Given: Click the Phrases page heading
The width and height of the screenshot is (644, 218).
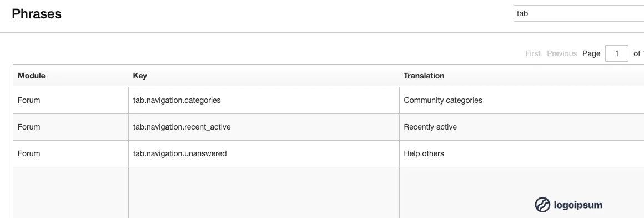Looking at the screenshot, I should click(37, 13).
